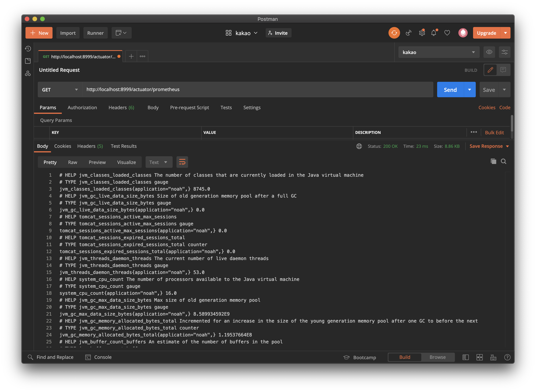Open the Runner
The image size is (536, 392).
[x=95, y=33]
